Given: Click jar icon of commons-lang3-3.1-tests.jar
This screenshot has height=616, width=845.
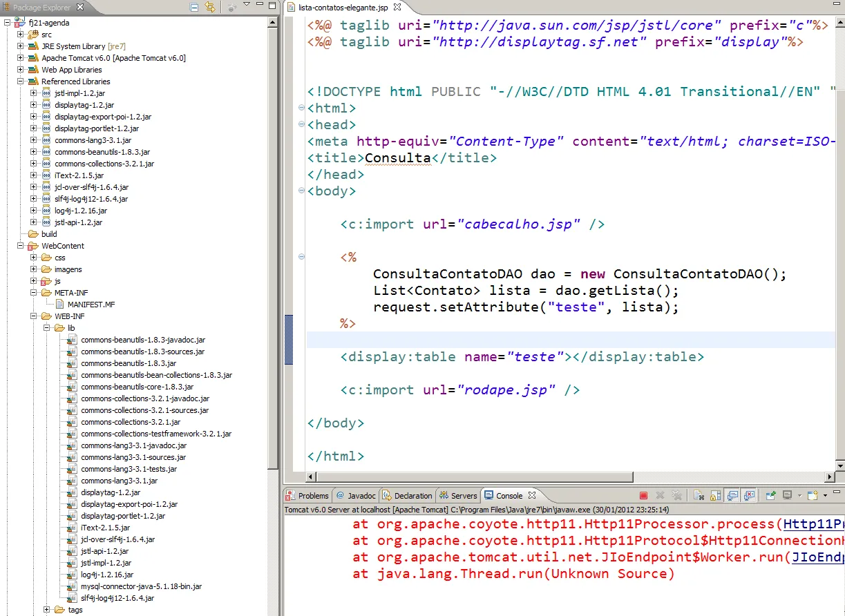Looking at the screenshot, I should (x=73, y=469).
